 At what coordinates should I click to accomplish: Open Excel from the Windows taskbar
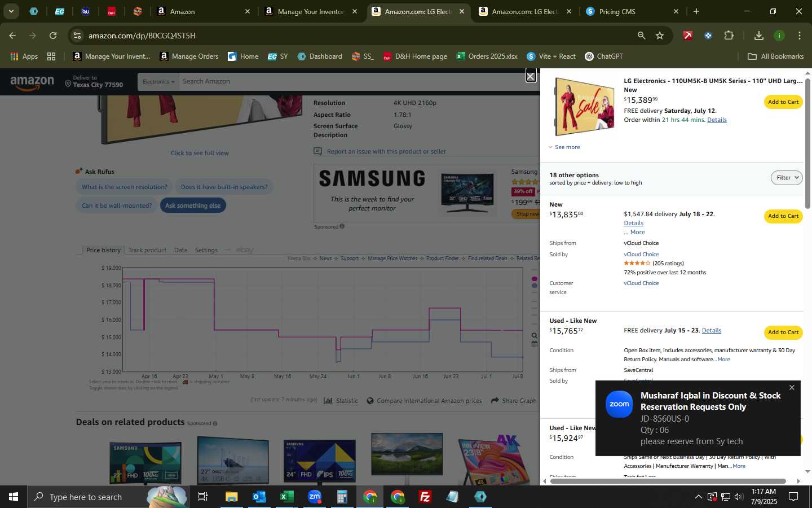pyautogui.click(x=286, y=497)
